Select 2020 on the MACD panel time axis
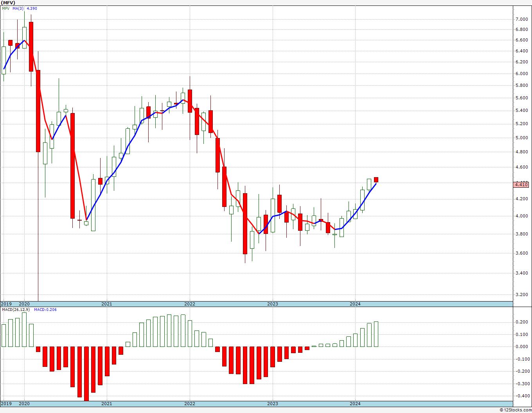Screen dimensions: 532x413 pos(24,404)
